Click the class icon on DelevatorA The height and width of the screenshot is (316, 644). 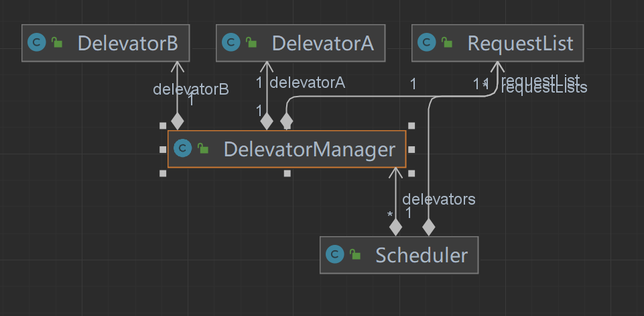pos(231,43)
